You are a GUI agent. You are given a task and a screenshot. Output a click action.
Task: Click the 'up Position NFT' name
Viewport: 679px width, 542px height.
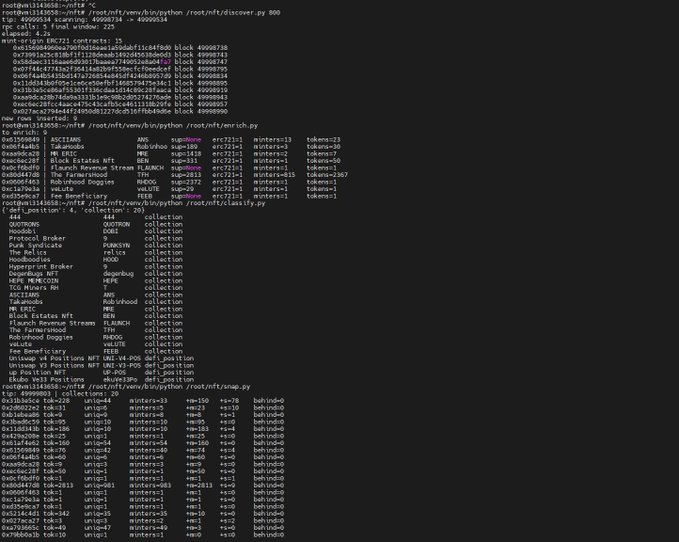coord(37,372)
